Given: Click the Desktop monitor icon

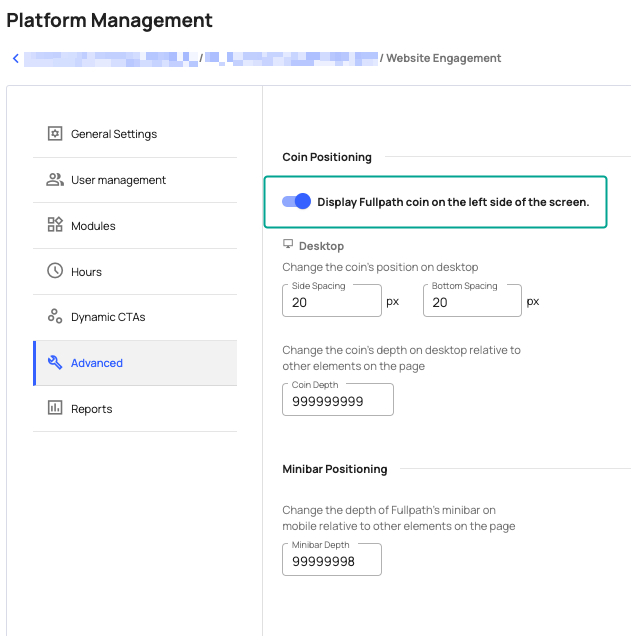Looking at the screenshot, I should (x=288, y=245).
